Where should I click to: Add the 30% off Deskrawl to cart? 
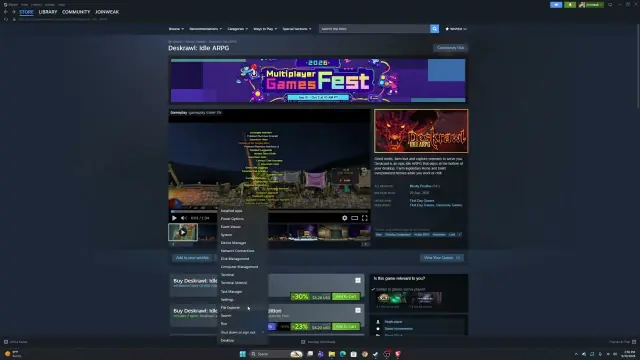click(346, 297)
